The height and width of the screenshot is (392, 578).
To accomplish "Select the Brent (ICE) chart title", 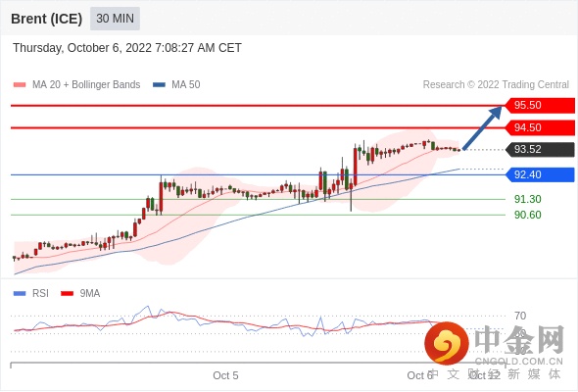I will tap(46, 19).
